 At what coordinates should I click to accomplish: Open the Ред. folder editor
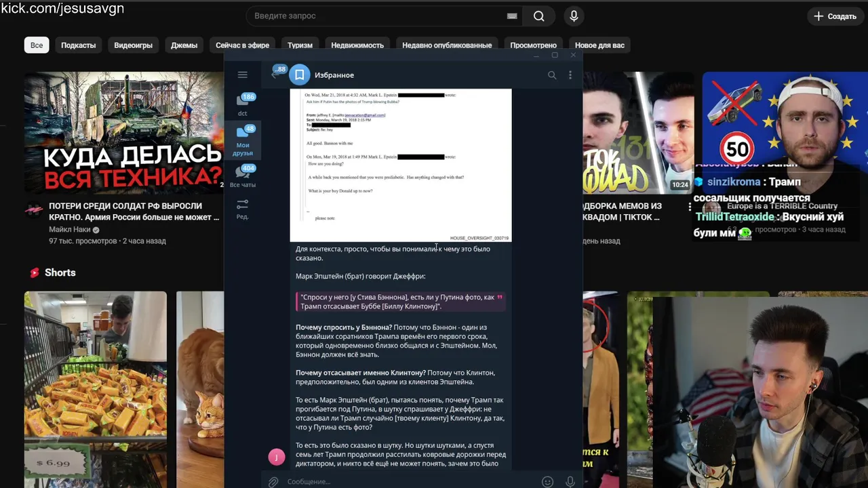point(243,209)
